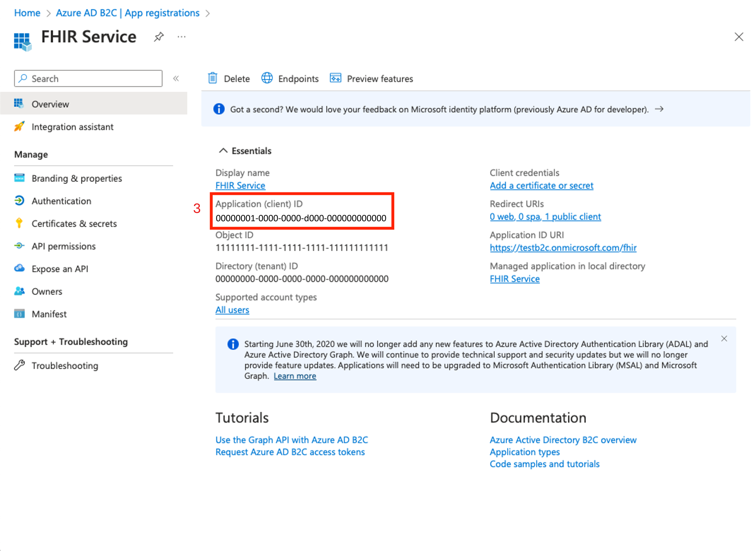Dismiss the ADAL deprecation notice
The height and width of the screenshot is (551, 756).
coord(724,339)
